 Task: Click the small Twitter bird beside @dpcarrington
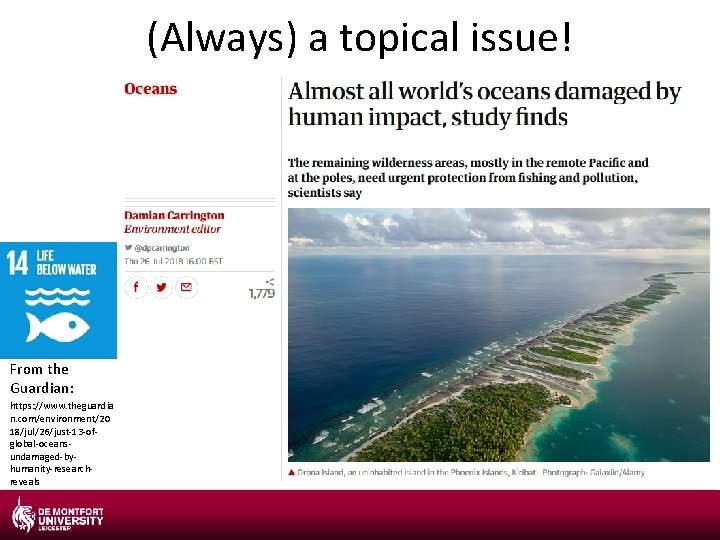click(x=129, y=248)
